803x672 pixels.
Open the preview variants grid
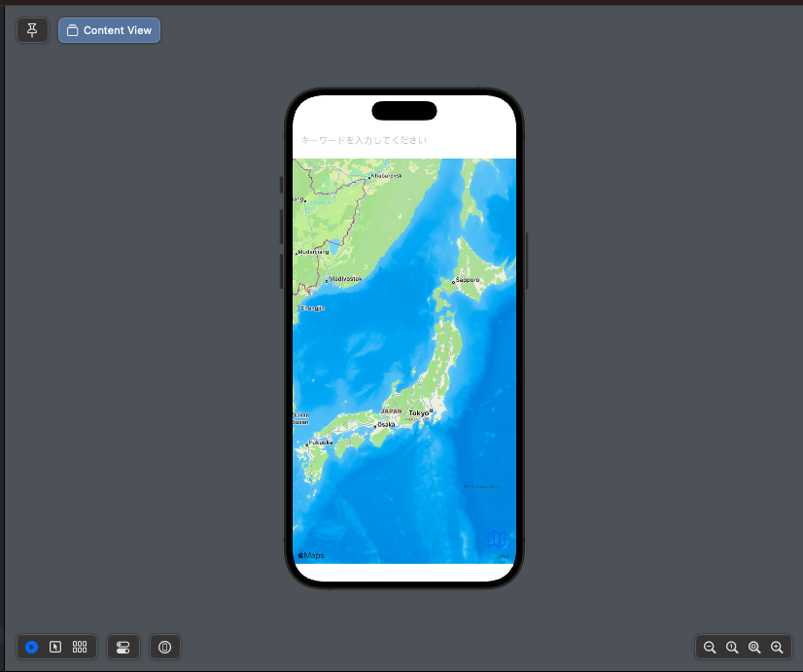[80, 647]
